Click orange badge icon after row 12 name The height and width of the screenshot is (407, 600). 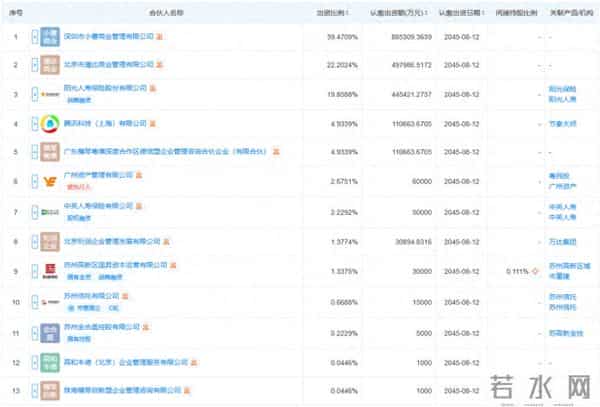click(194, 362)
